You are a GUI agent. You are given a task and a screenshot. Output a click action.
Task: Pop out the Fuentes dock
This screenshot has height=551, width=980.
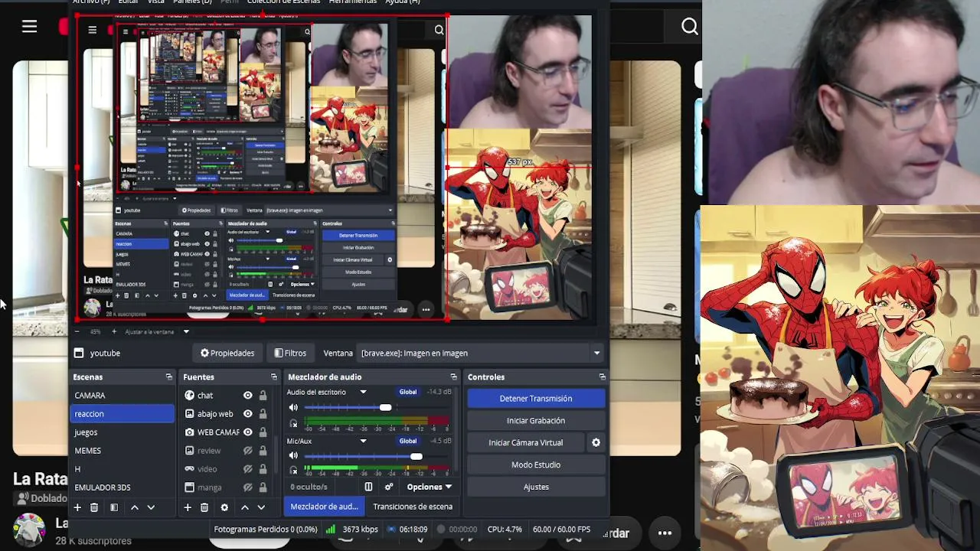[x=274, y=377]
